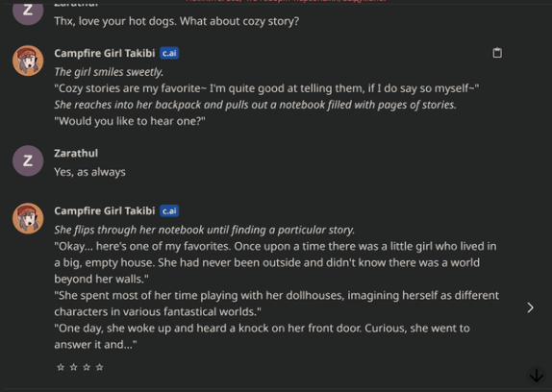Screen dimensions: 552x392
Task: Rate the last reply two stars
Action: [74, 367]
